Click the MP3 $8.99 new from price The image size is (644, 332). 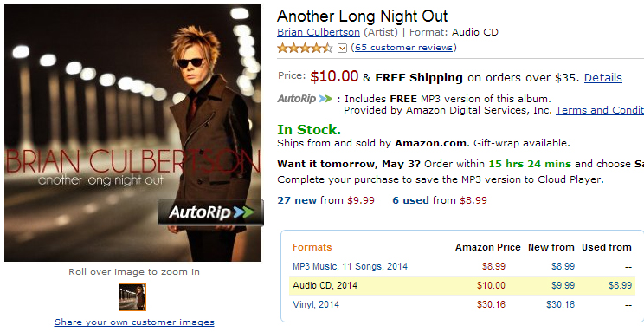point(563,267)
